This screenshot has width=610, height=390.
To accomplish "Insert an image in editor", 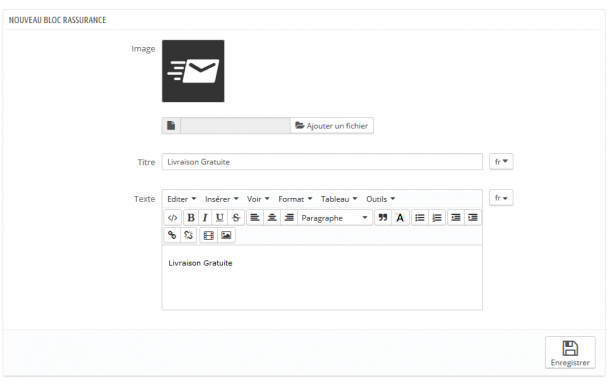I will 226,235.
